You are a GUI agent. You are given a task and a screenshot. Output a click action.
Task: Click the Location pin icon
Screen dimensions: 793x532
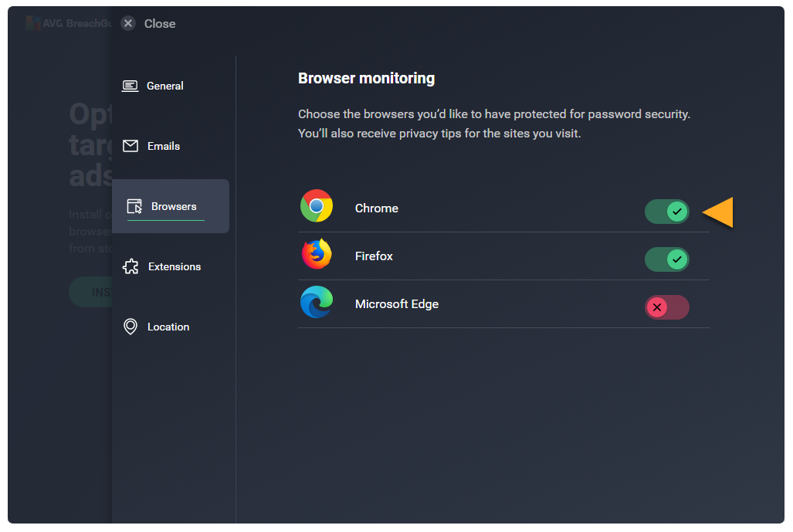click(x=130, y=327)
